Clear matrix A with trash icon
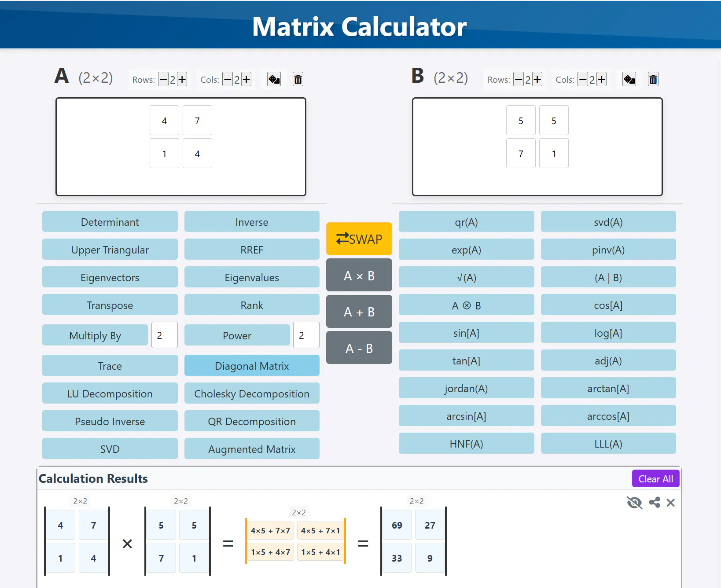Image resolution: width=721 pixels, height=588 pixels. coord(298,79)
